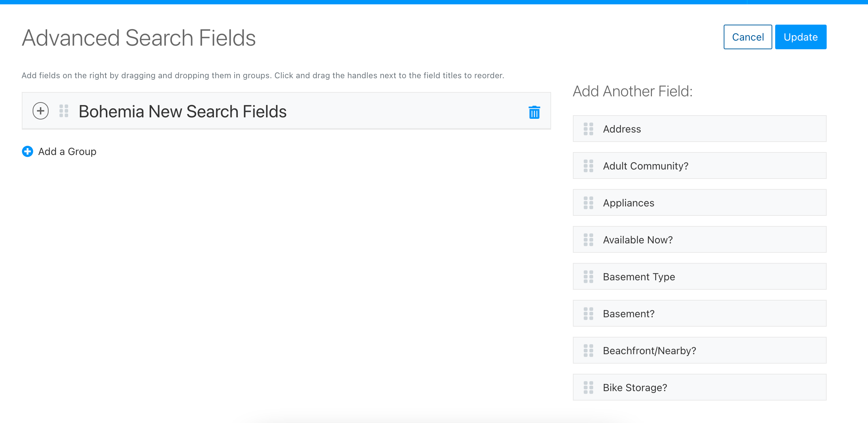The height and width of the screenshot is (423, 868).
Task: Select the Add a Group link
Action: [x=67, y=151]
